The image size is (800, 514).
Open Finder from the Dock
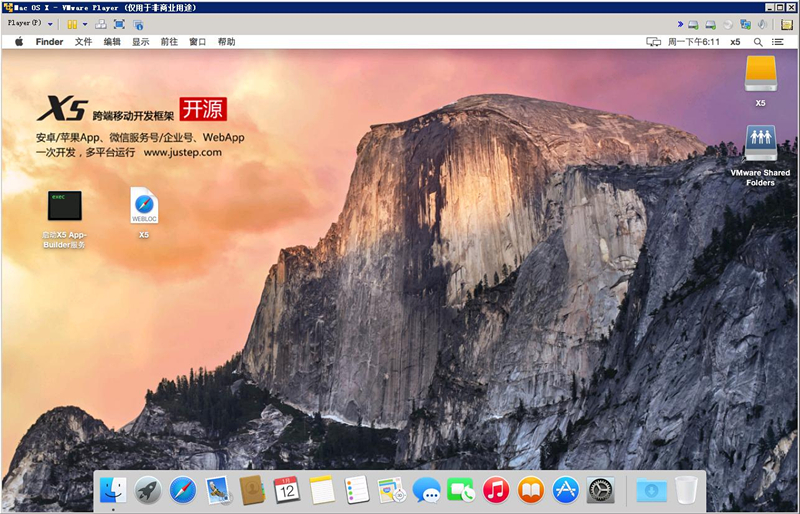pyautogui.click(x=113, y=490)
